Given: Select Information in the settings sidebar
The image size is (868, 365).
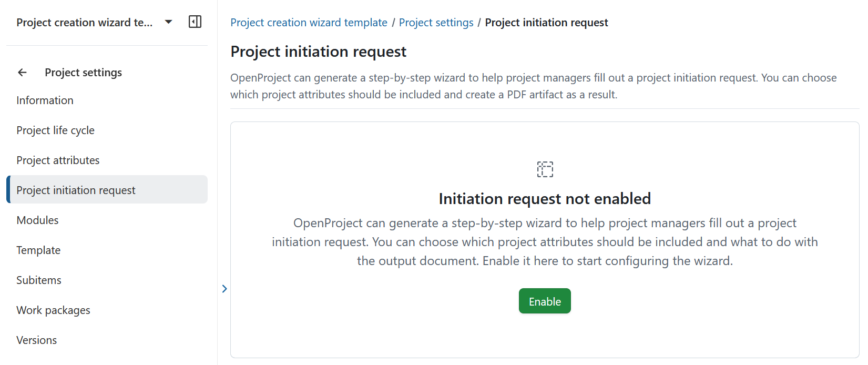Looking at the screenshot, I should point(45,100).
